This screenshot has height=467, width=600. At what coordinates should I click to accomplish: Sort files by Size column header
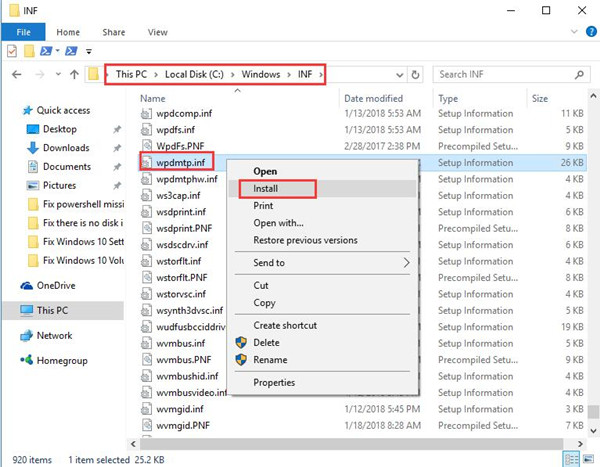[x=540, y=99]
